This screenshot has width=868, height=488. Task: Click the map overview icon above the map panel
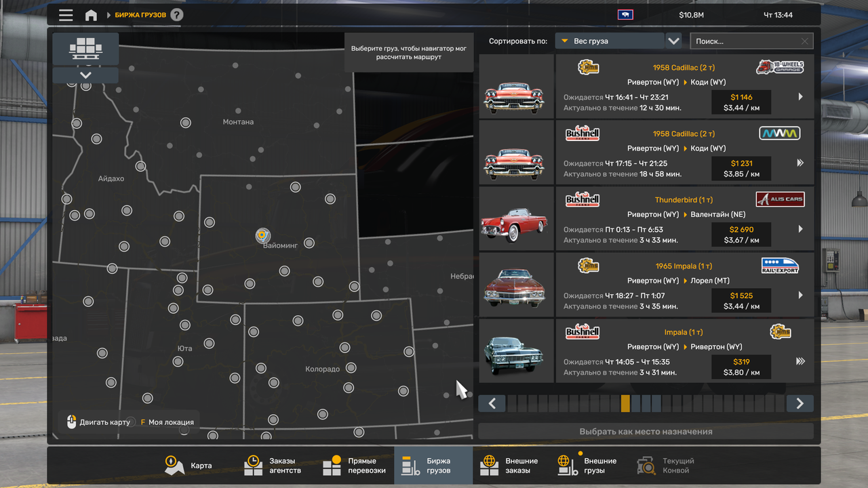(85, 49)
